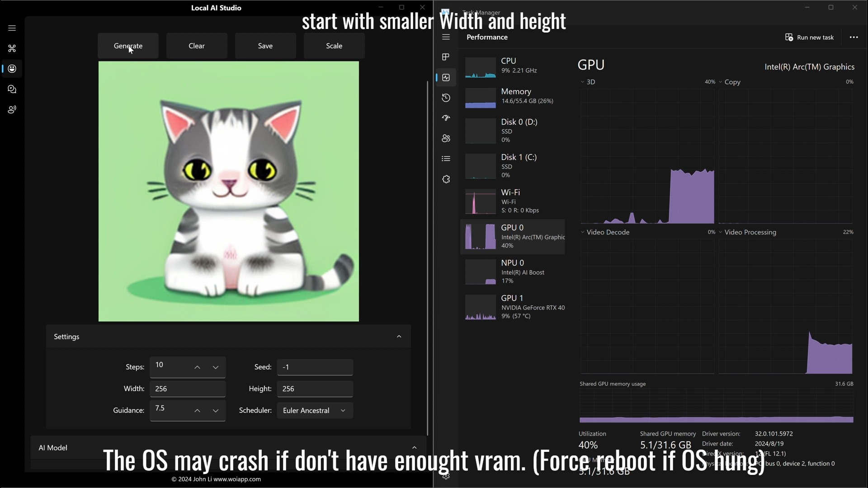
Task: Click the Clear button
Action: (197, 45)
